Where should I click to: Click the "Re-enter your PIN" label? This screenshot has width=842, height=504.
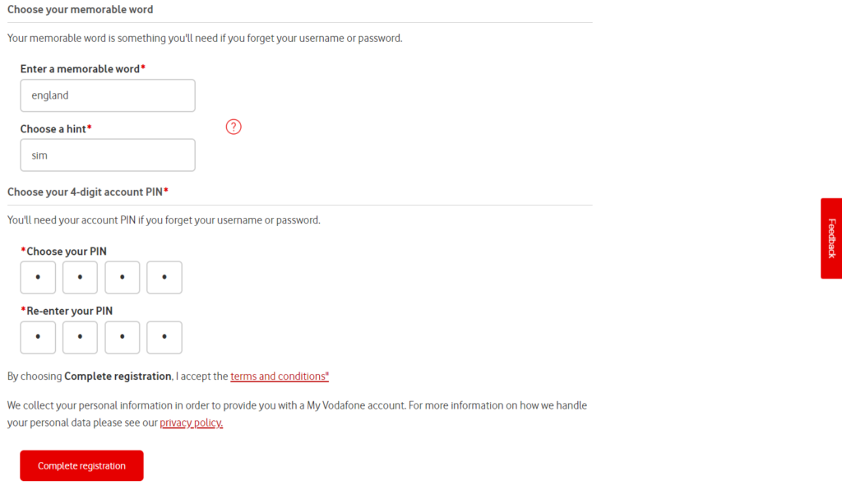point(69,312)
